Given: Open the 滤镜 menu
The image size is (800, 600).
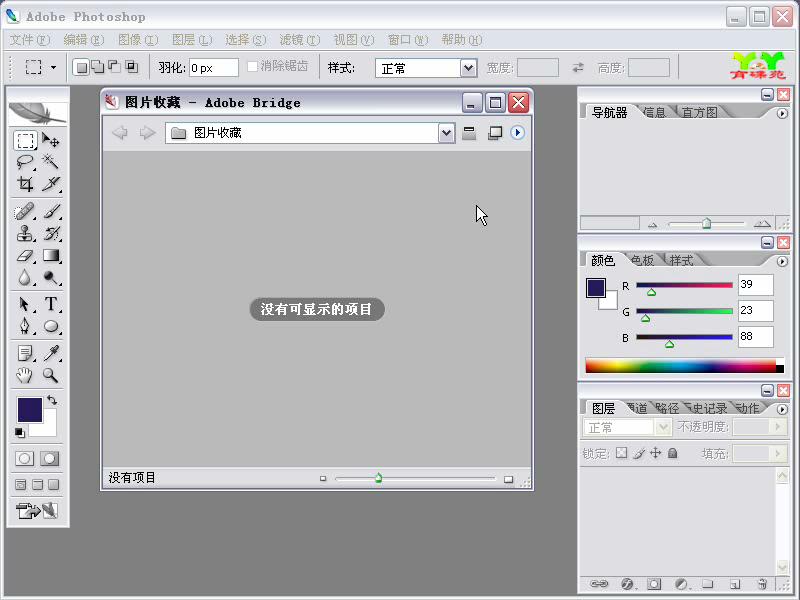Looking at the screenshot, I should tap(299, 40).
